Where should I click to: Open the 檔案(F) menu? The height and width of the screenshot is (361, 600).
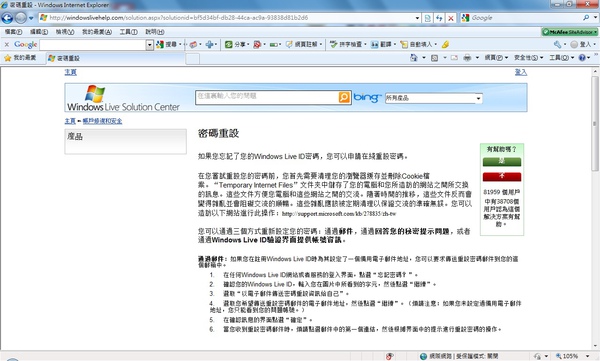(13, 32)
